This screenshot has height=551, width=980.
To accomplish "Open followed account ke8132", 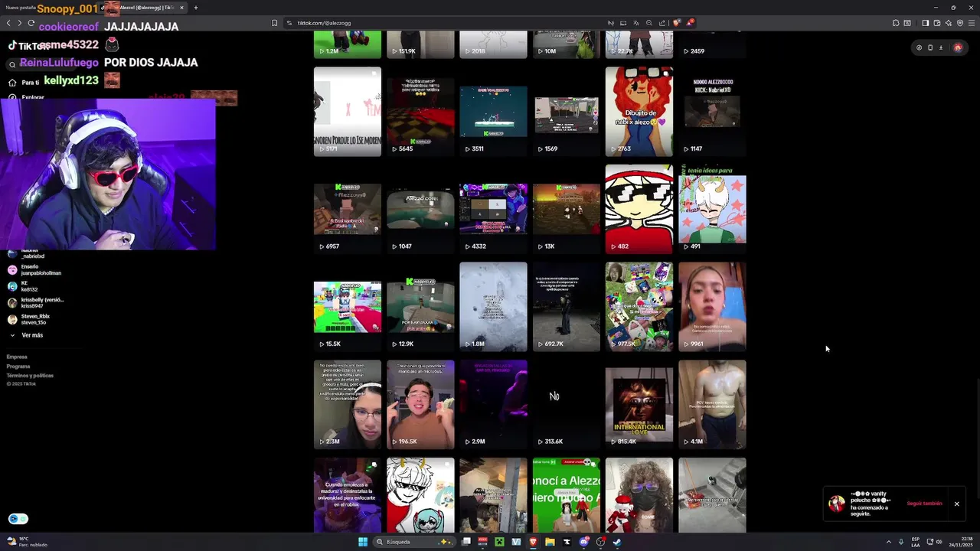I will (23, 285).
